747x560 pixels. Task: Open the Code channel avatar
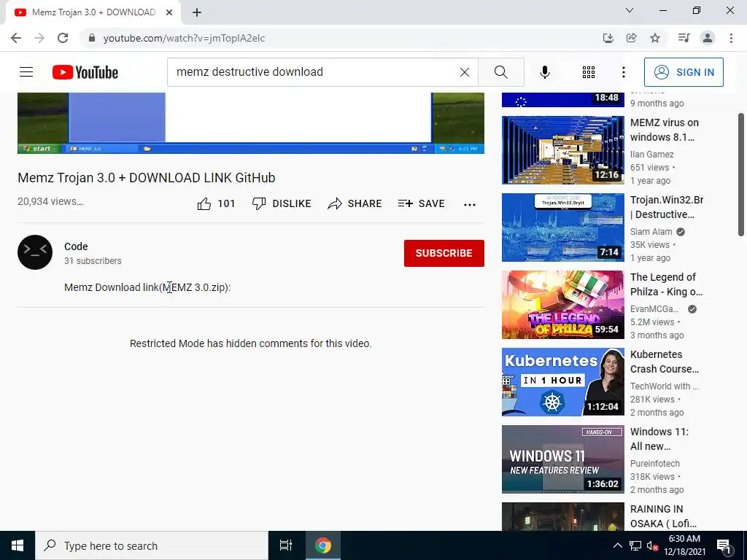point(35,252)
